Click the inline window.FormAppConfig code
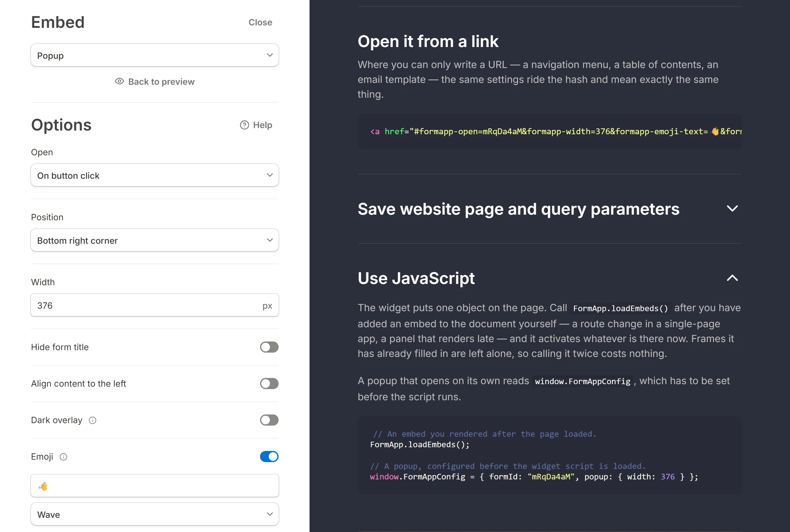Image resolution: width=790 pixels, height=532 pixels. pyautogui.click(x=583, y=381)
